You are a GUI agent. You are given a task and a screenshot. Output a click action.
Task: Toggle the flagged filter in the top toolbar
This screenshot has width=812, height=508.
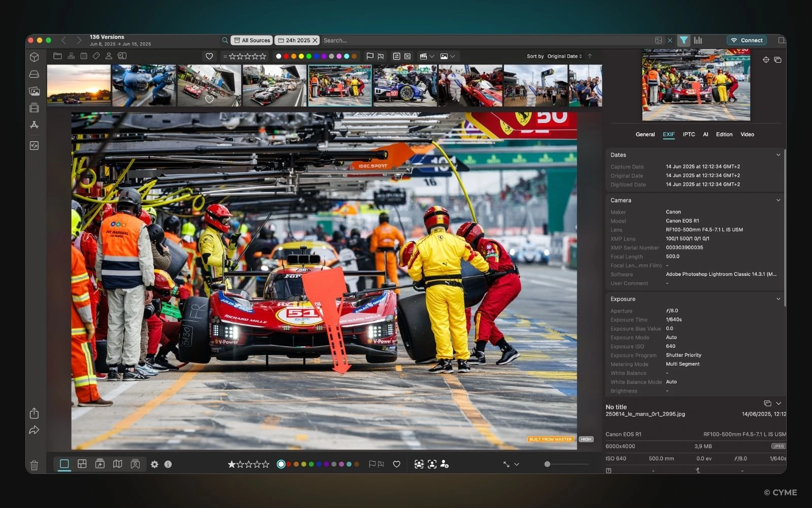click(370, 56)
